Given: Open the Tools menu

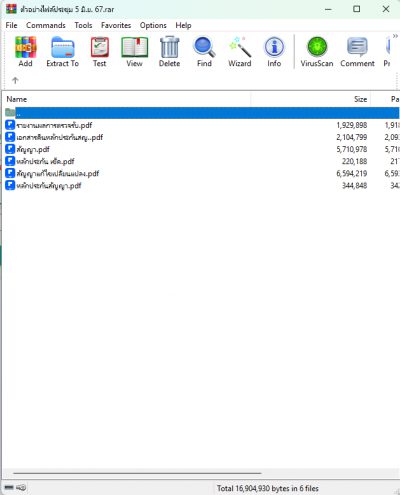Looking at the screenshot, I should [83, 25].
